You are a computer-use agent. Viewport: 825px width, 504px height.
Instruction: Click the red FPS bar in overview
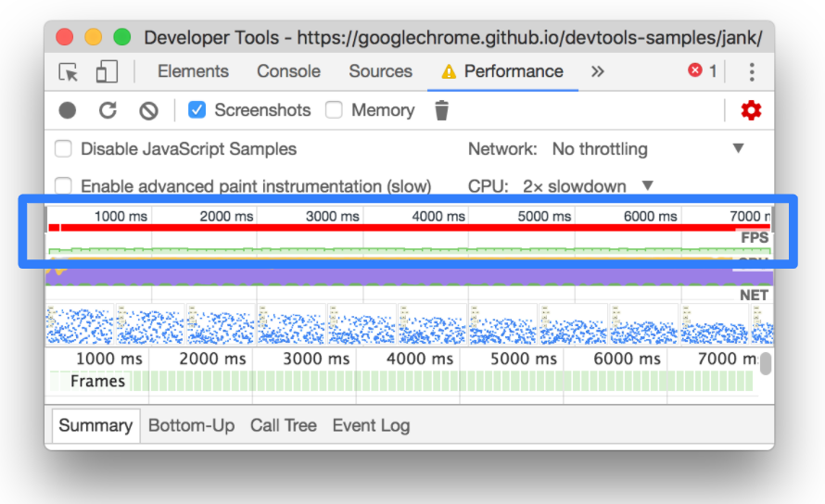(409, 227)
